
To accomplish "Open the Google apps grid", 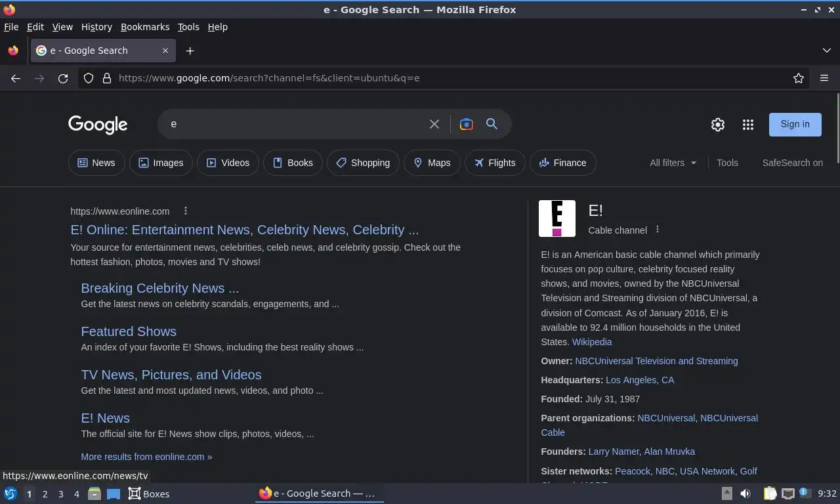I will (x=748, y=125).
